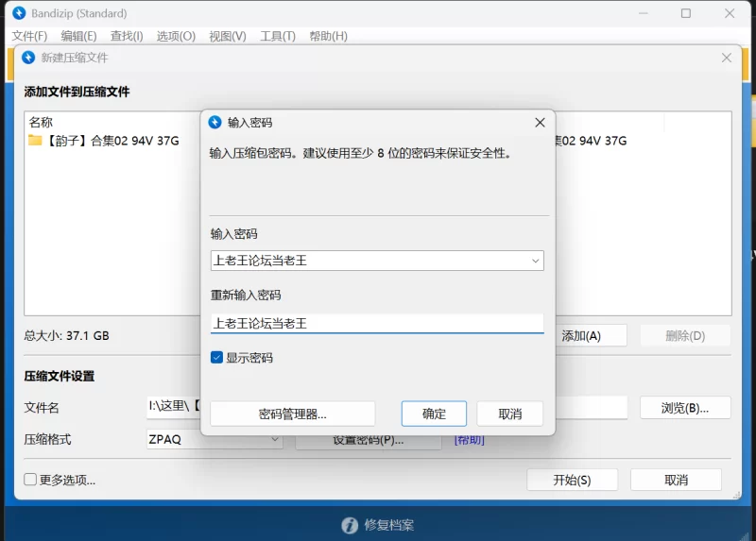Minimize the Bandizip main window
This screenshot has width=756, height=541.
coord(644,13)
